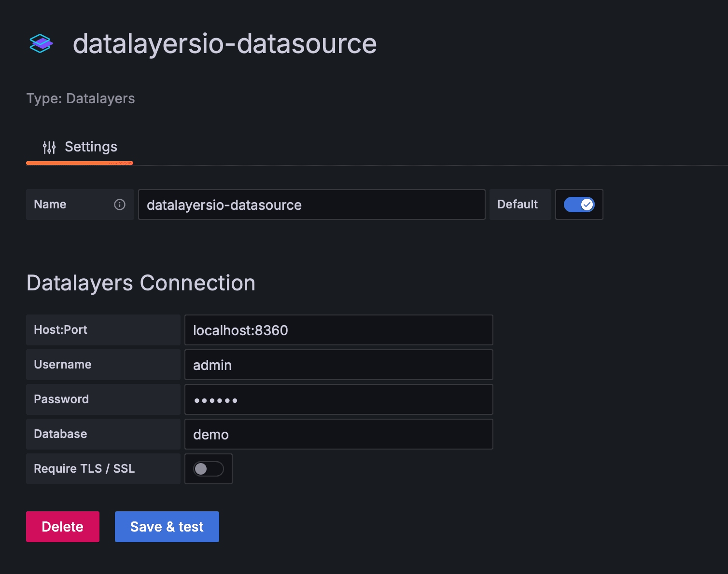This screenshot has height=574, width=728.
Task: Select the Database field showing demo
Action: coord(338,434)
